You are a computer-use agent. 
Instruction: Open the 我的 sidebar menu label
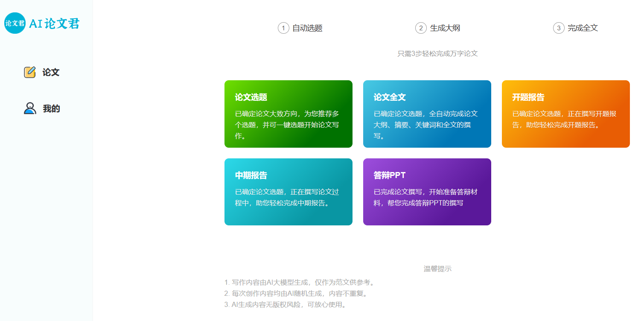pos(51,109)
